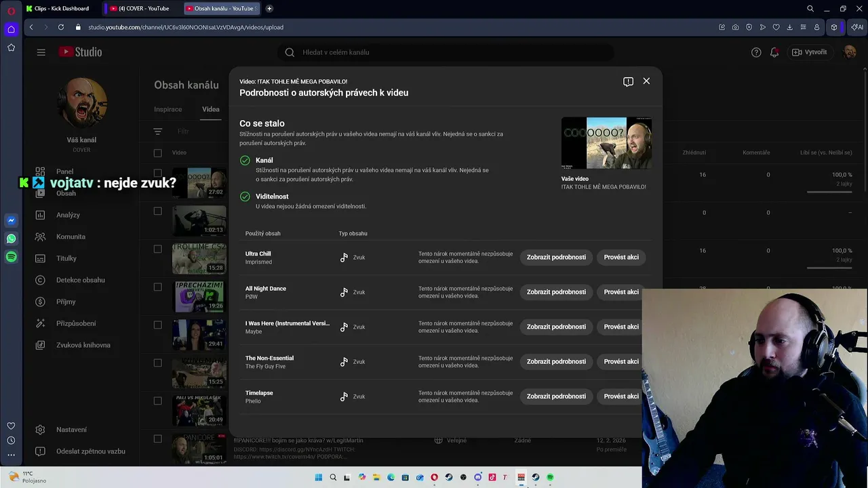Open Provést akci menu for Timelapse

620,396
